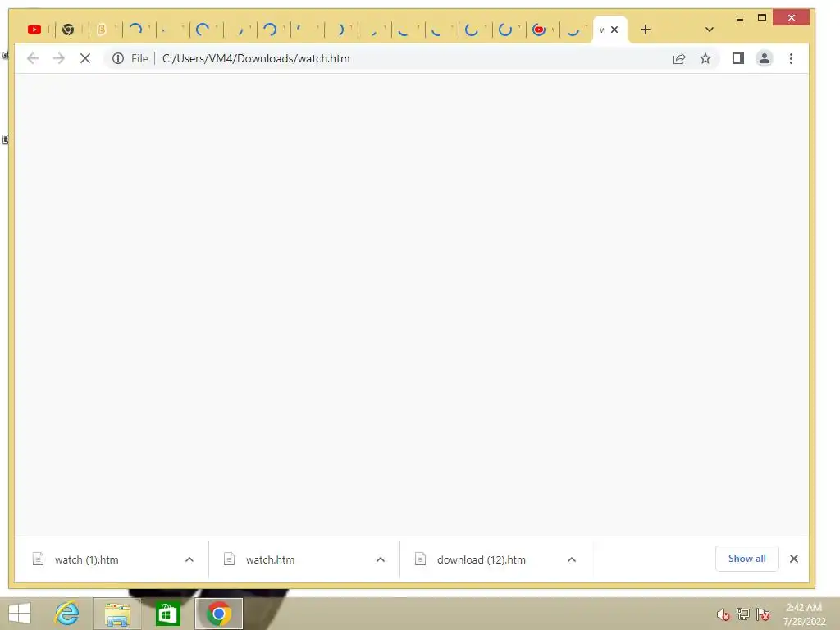Share this page icon

tap(679, 58)
